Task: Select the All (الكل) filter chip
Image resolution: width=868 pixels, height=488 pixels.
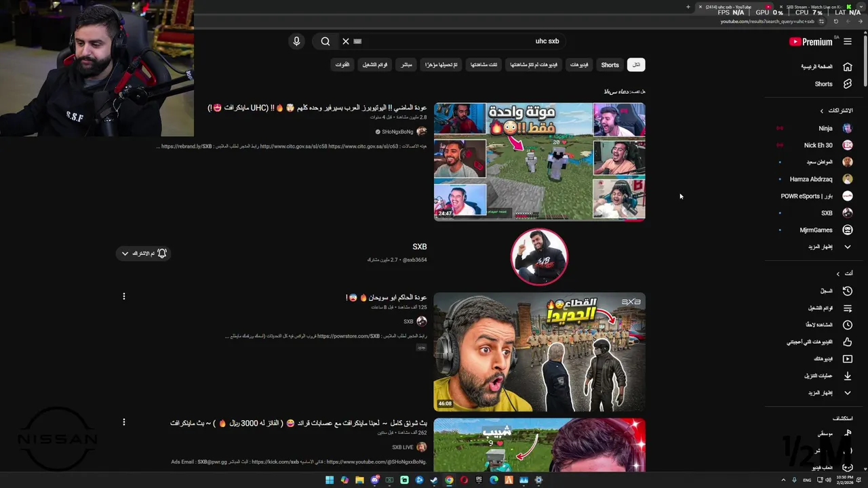Action: [636, 65]
